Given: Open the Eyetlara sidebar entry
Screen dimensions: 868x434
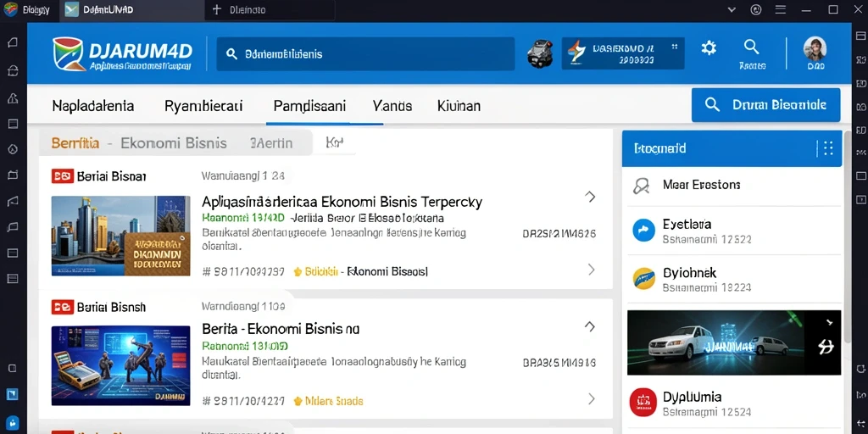Looking at the screenshot, I should click(734, 231).
